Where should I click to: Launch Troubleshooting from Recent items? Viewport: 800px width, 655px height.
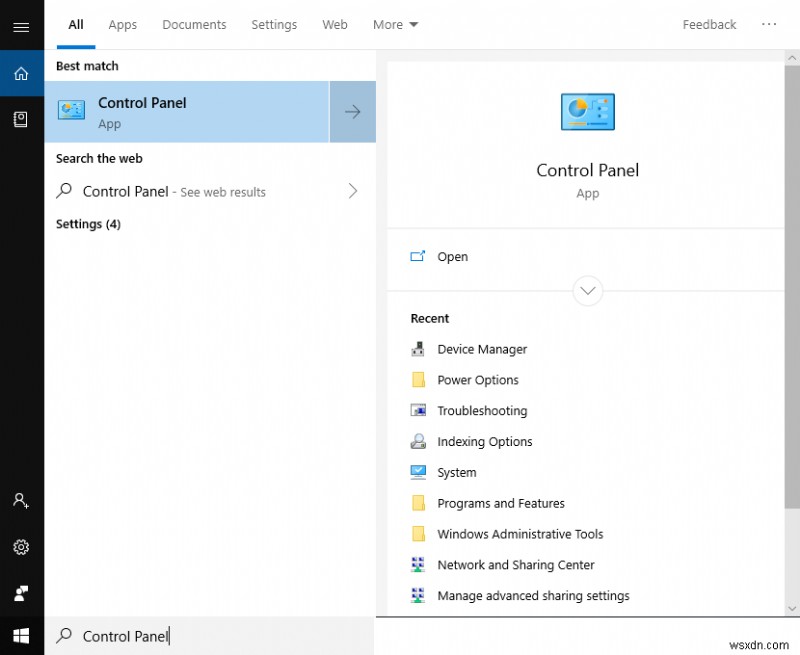point(481,410)
